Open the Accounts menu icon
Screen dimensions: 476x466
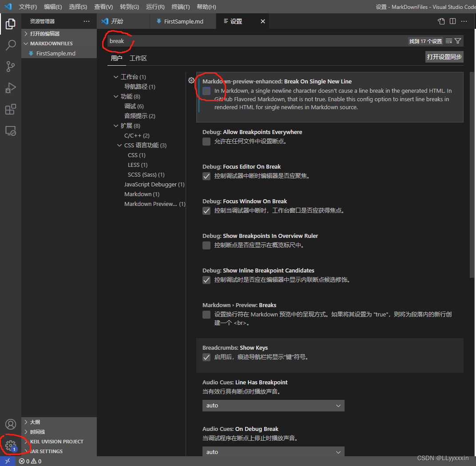[10, 424]
